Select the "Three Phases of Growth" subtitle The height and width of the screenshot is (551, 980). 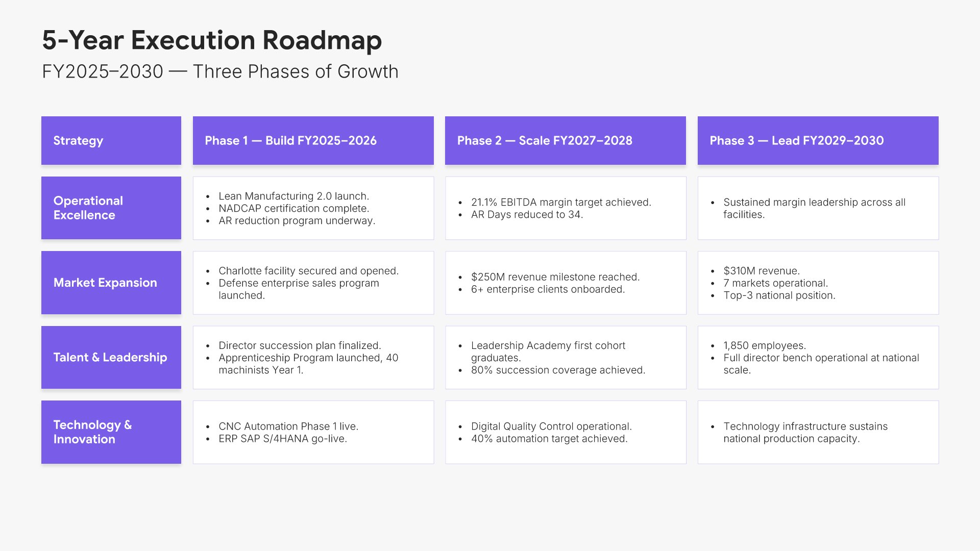220,72
